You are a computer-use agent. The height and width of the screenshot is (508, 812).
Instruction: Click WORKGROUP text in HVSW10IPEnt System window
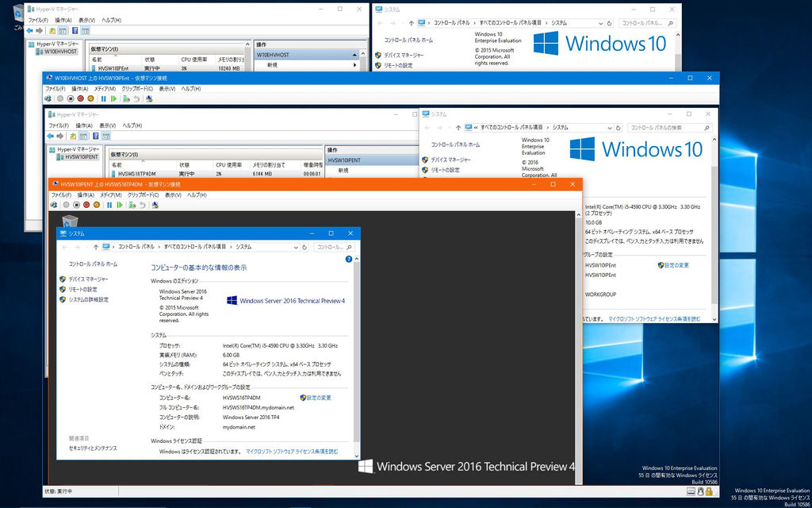[x=601, y=294]
